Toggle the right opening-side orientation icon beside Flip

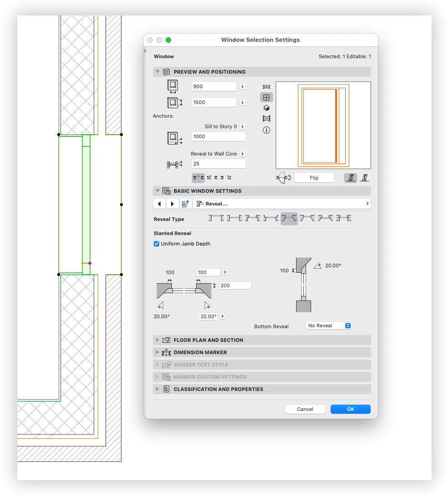pos(364,178)
